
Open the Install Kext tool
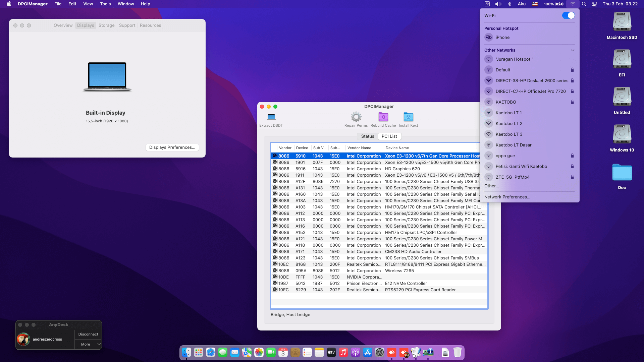pyautogui.click(x=408, y=117)
